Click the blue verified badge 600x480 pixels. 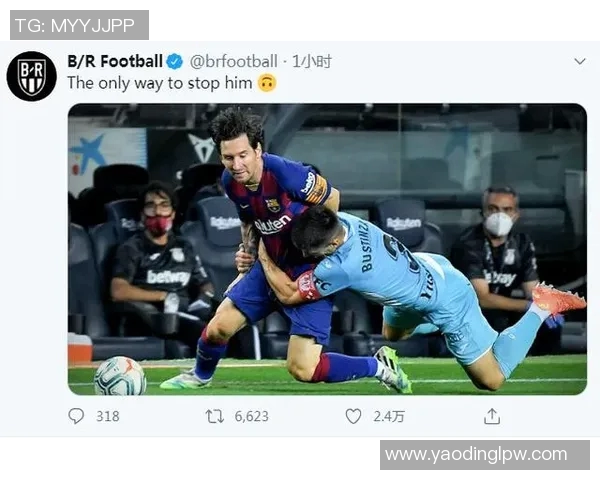click(x=175, y=62)
